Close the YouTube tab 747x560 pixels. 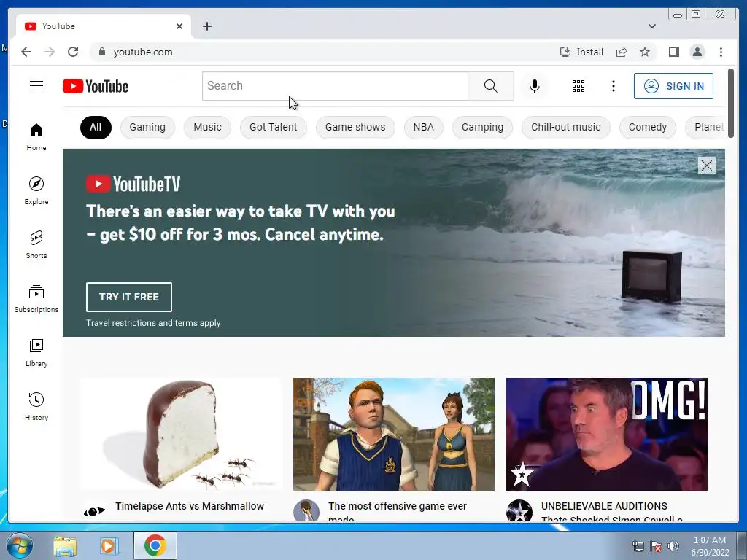[x=179, y=26]
